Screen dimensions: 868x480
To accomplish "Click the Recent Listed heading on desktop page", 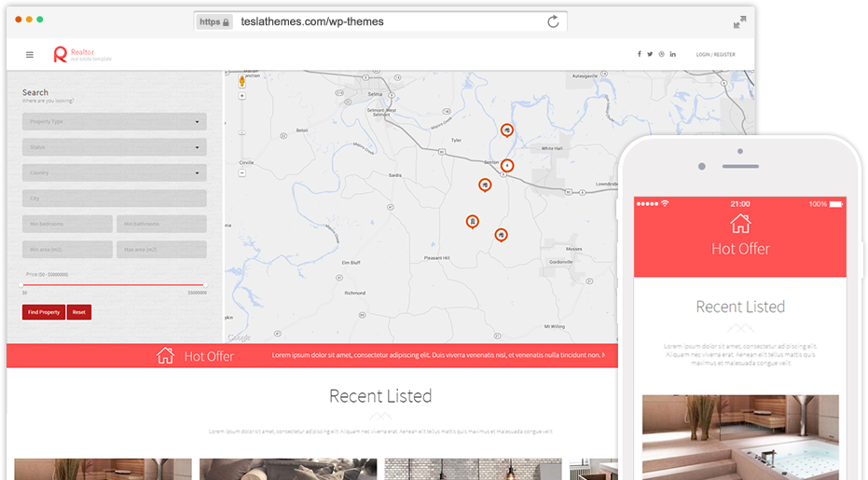I will pyautogui.click(x=380, y=396).
